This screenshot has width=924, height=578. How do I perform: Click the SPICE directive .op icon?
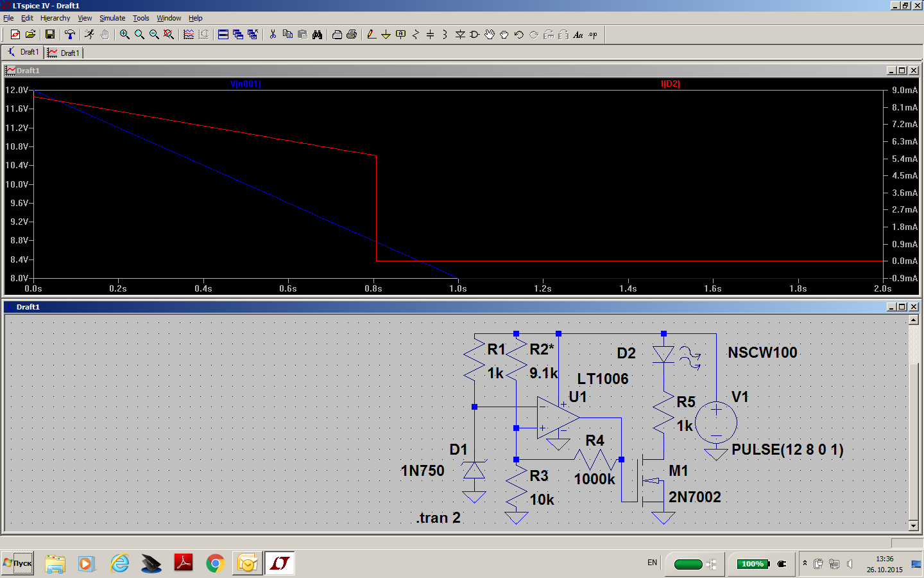593,35
